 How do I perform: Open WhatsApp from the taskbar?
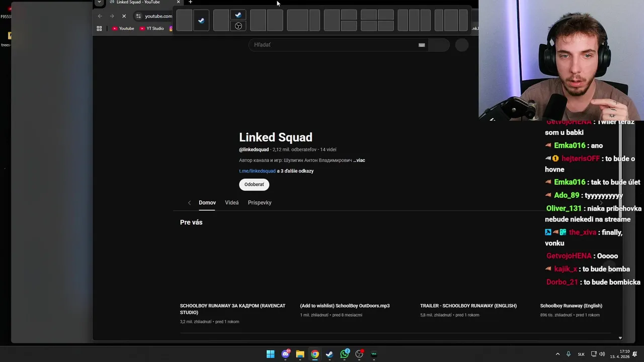click(345, 354)
